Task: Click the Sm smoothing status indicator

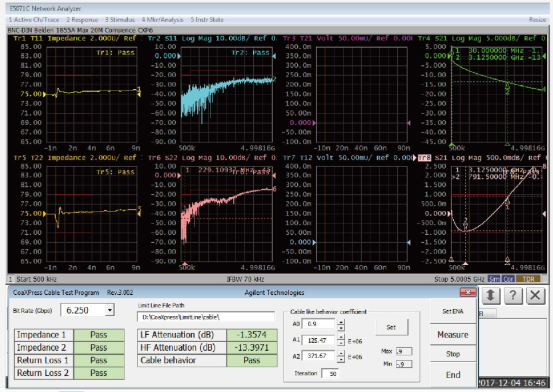Action: pyautogui.click(x=494, y=279)
